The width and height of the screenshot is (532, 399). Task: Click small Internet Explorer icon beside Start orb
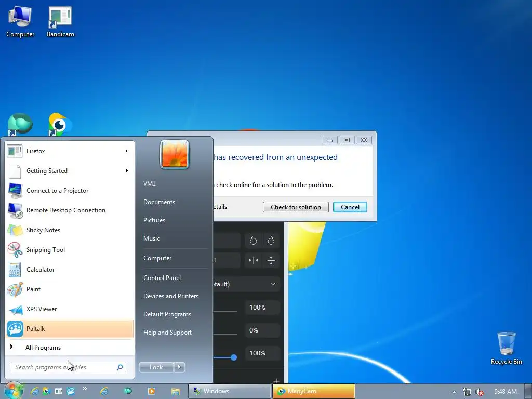coord(34,391)
